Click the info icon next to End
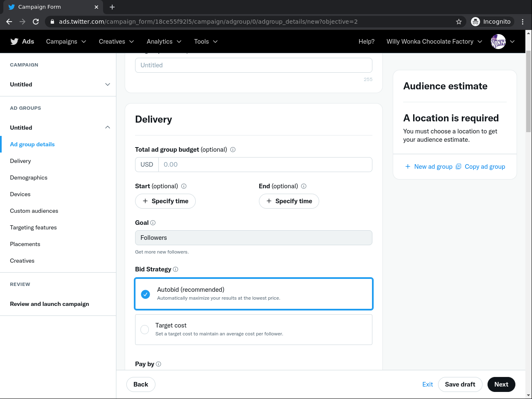This screenshot has width=532, height=399. click(x=304, y=186)
